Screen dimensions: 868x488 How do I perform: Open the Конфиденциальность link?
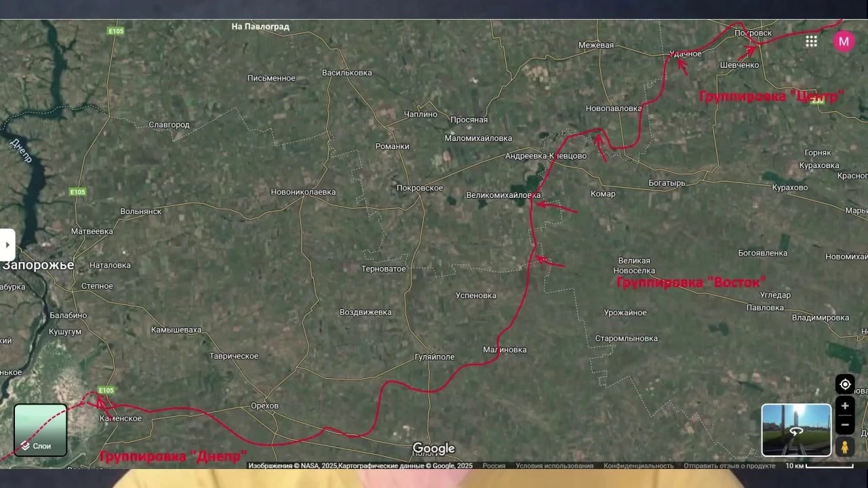point(638,466)
